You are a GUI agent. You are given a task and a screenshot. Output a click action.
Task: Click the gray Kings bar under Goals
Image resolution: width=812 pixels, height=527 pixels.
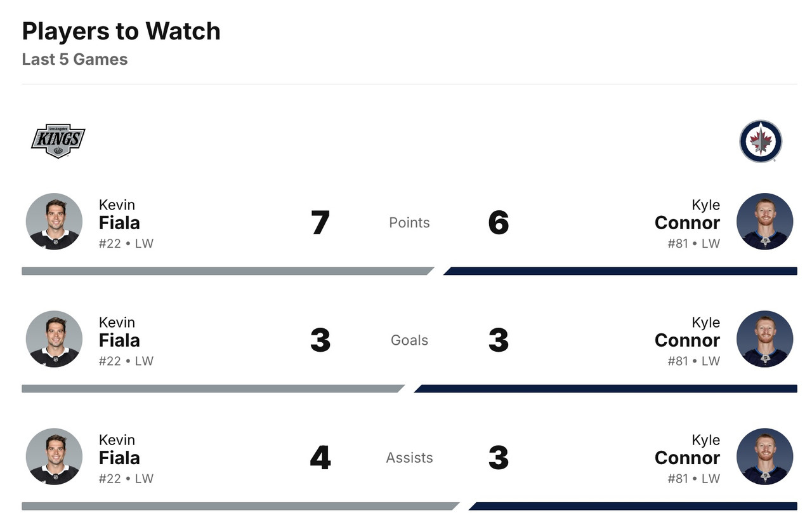(x=211, y=389)
